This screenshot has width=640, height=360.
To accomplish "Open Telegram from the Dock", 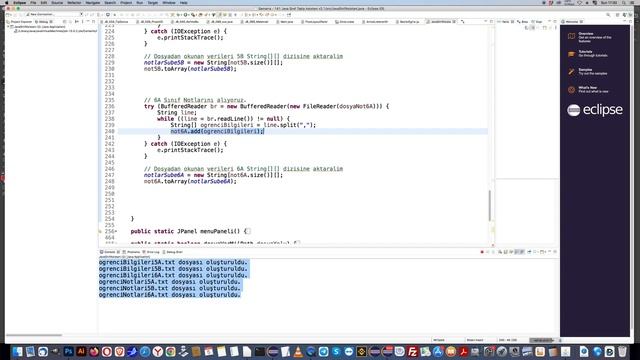I will pyautogui.click(x=323, y=351).
